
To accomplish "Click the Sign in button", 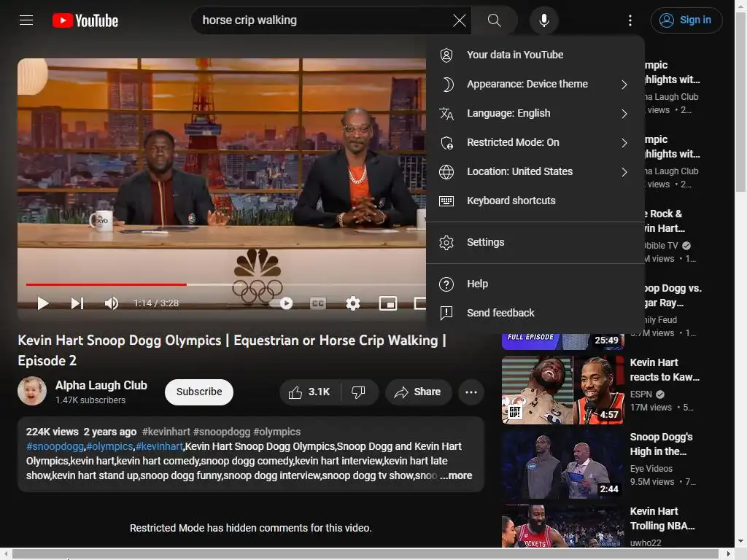I will (x=686, y=20).
